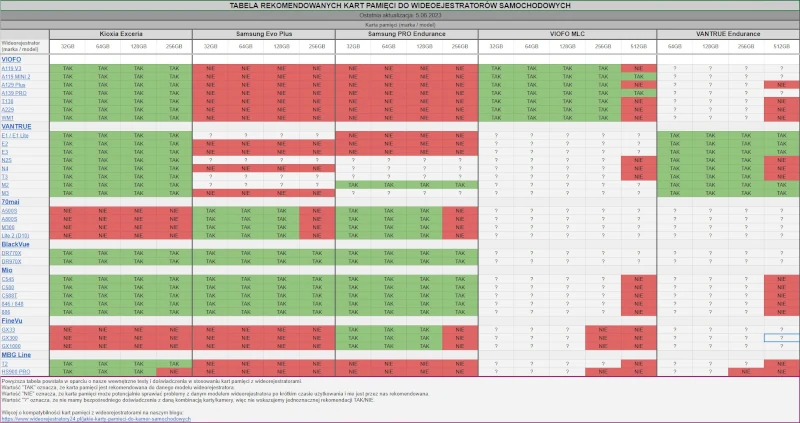The width and height of the screenshot is (800, 423).
Task: Open the GX1000 model link
Action: click(11, 346)
